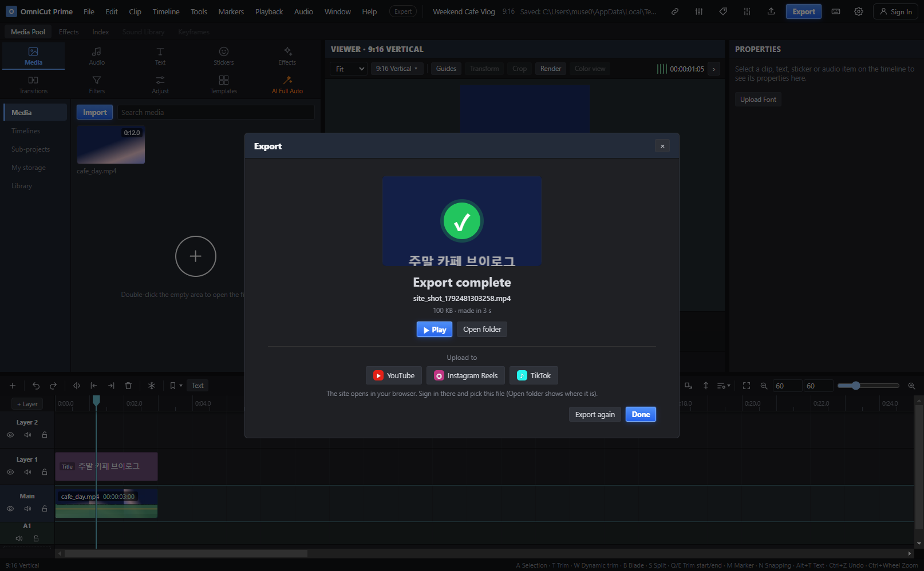924x571 pixels.
Task: Click the tag icon in the top bar
Action: [723, 11]
